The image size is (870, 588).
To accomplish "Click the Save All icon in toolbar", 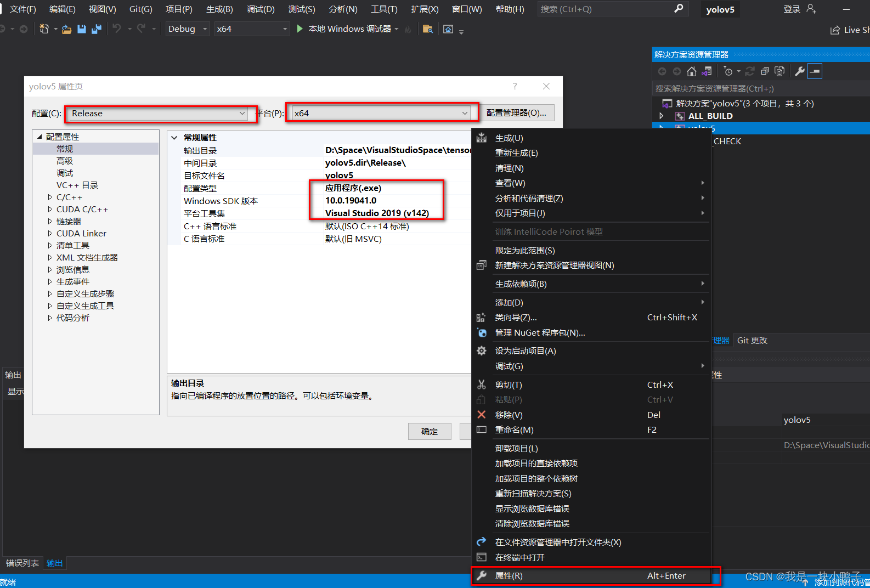I will coord(97,29).
